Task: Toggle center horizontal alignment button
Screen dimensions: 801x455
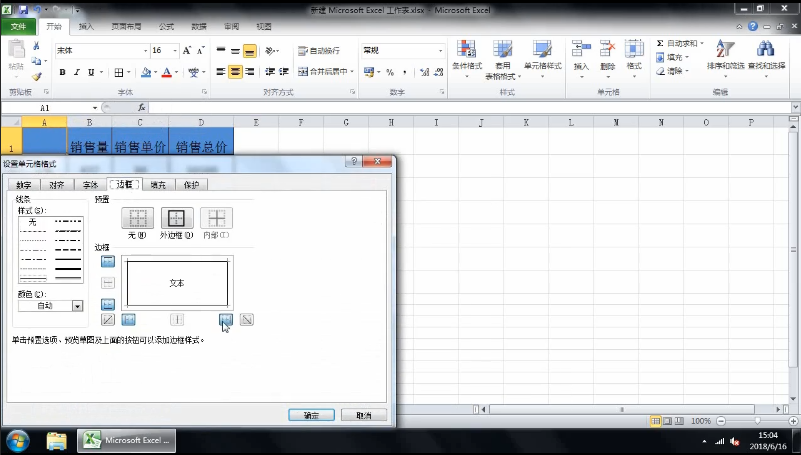Action: point(235,72)
